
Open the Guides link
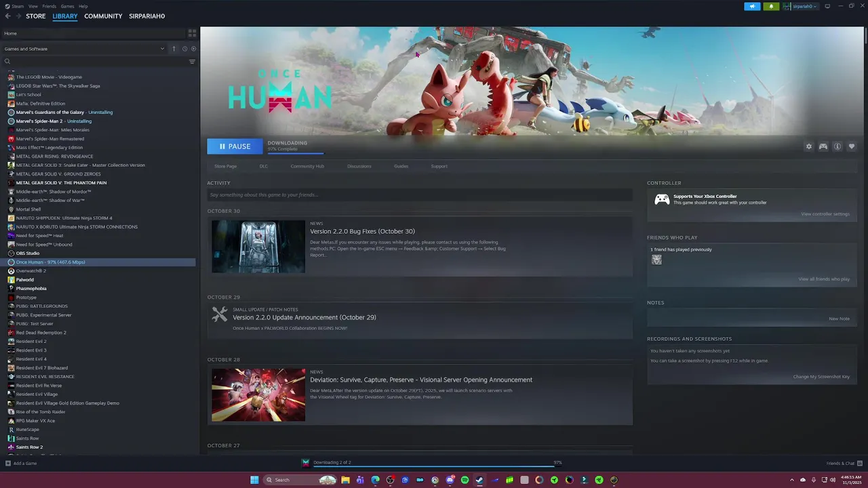point(401,166)
